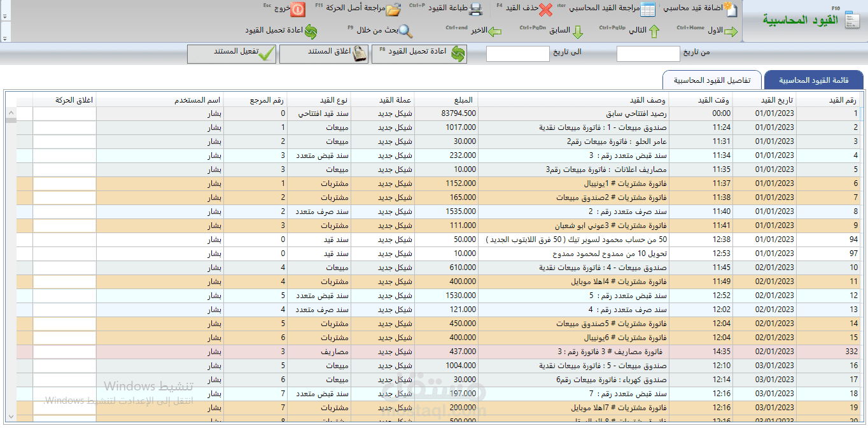This screenshot has height=428, width=868.
Task: Click اغلاق الحركة column header
Action: point(64,100)
